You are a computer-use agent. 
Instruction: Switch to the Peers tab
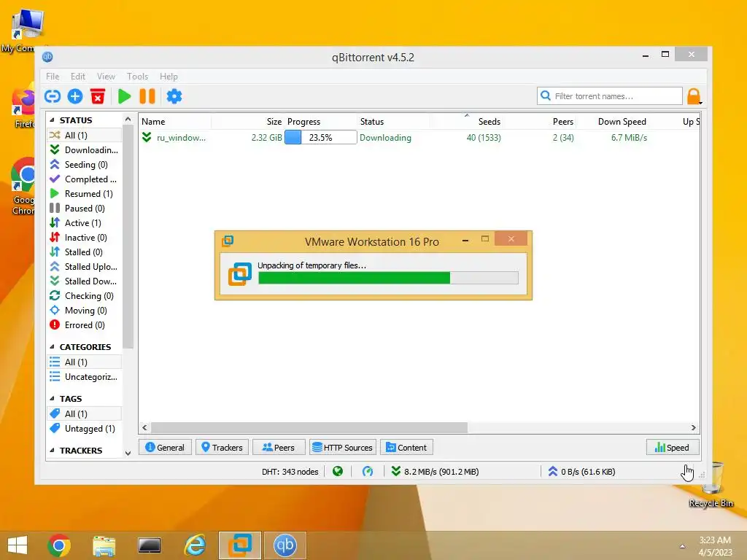click(x=279, y=447)
